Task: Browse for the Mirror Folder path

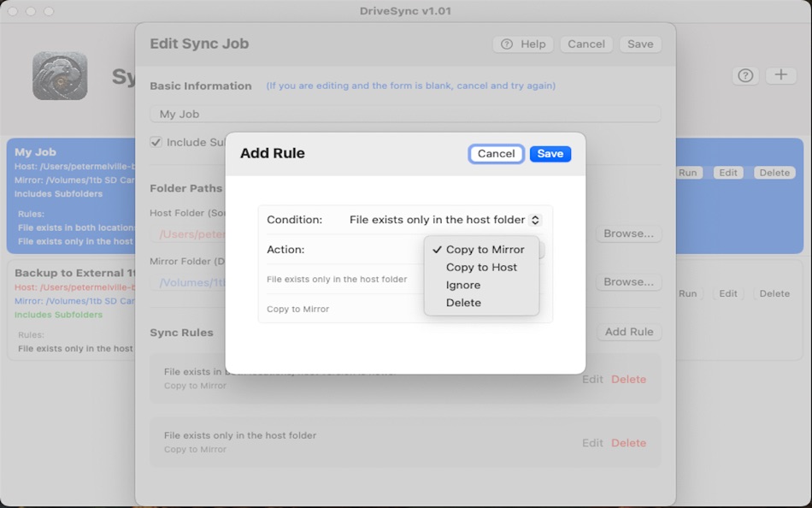Action: 628,281
